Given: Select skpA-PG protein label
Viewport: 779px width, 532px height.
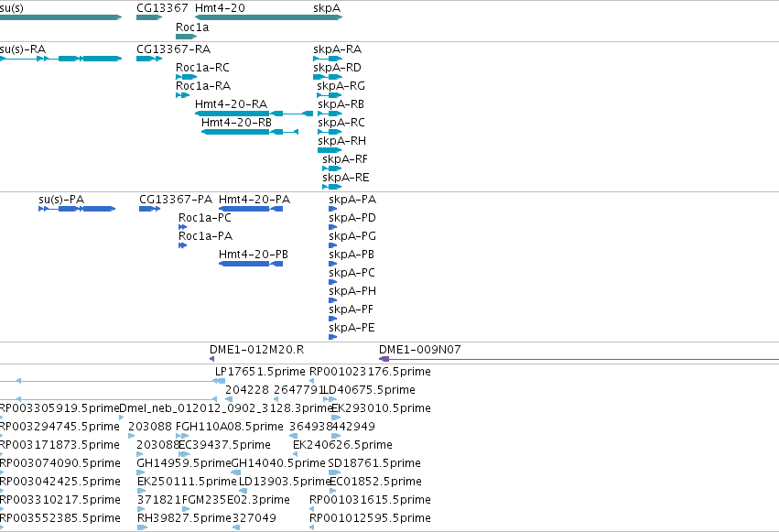Looking at the screenshot, I should pyautogui.click(x=352, y=236).
